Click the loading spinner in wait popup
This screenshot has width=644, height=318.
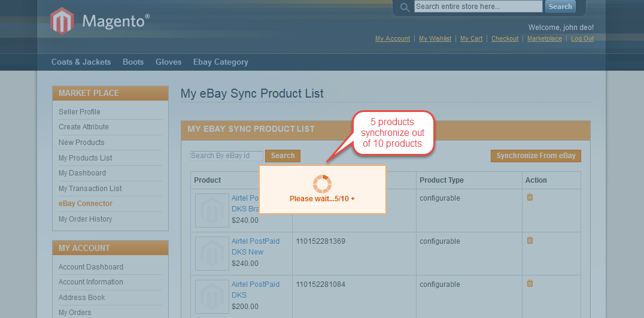coord(323,184)
